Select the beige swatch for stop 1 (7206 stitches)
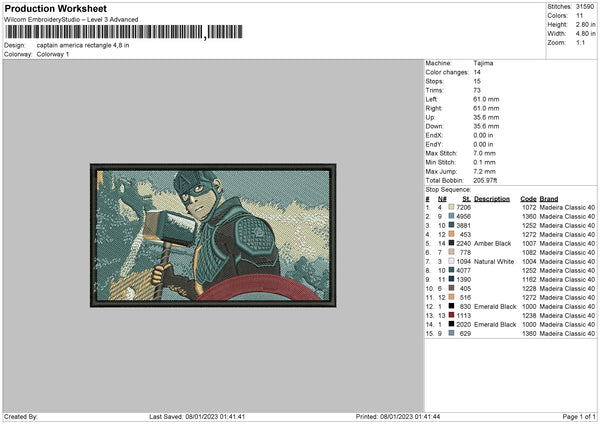Image resolution: width=600 pixels, height=424 pixels. (x=451, y=207)
